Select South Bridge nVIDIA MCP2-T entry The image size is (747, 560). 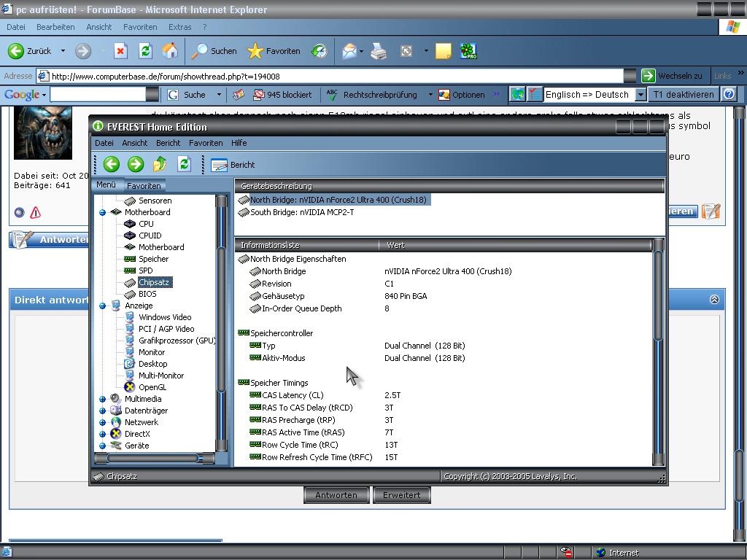pyautogui.click(x=302, y=212)
